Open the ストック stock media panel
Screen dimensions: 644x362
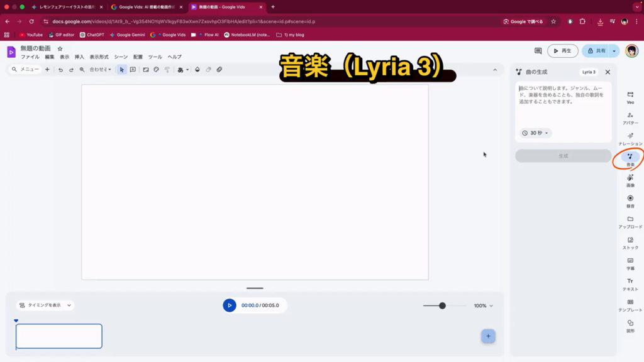click(x=630, y=242)
